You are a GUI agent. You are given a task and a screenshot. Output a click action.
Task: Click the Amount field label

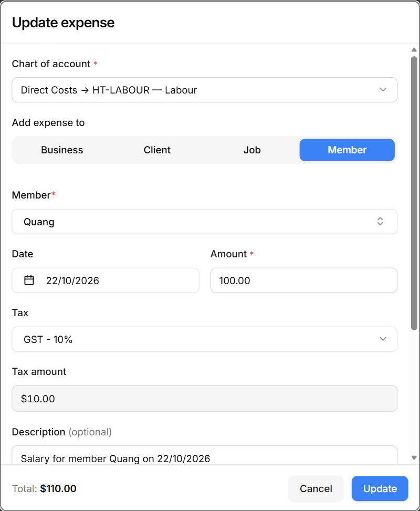(x=229, y=254)
